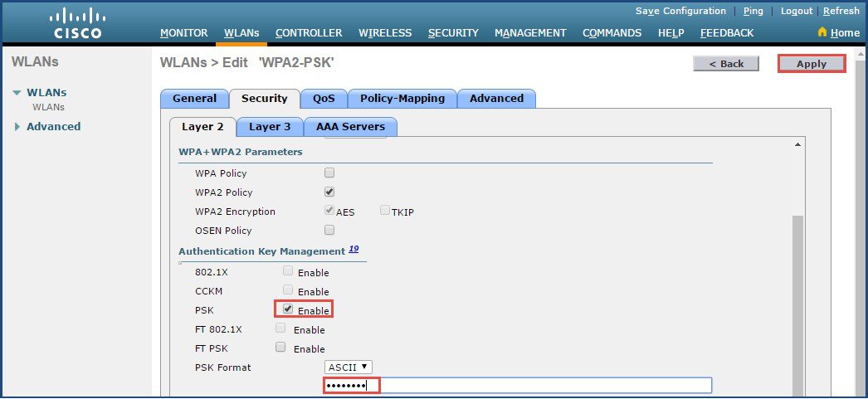Open footnote 19 link
This screenshot has width=868, height=399.
pos(354,249)
